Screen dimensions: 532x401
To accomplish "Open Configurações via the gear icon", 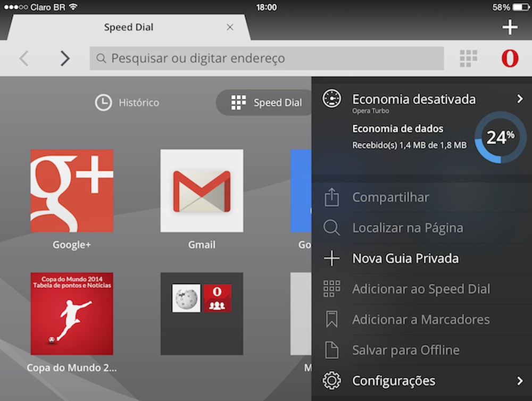I will (x=332, y=380).
